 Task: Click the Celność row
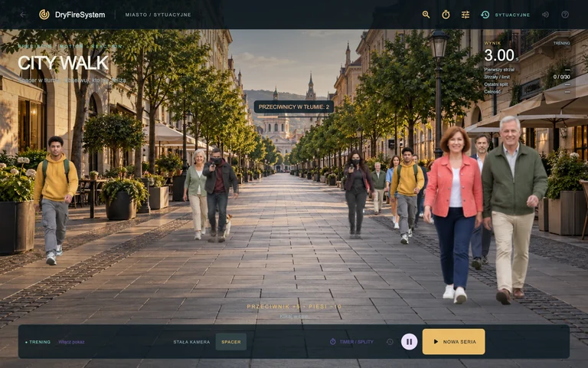point(527,92)
